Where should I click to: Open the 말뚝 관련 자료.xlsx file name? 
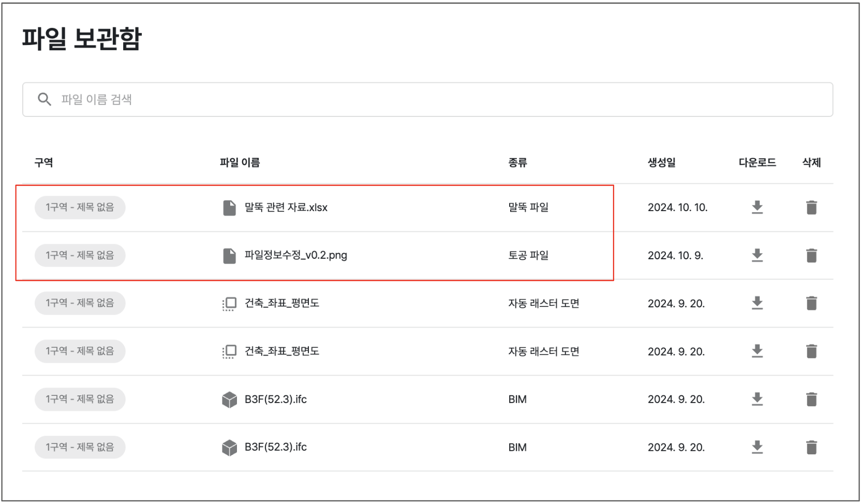point(286,207)
